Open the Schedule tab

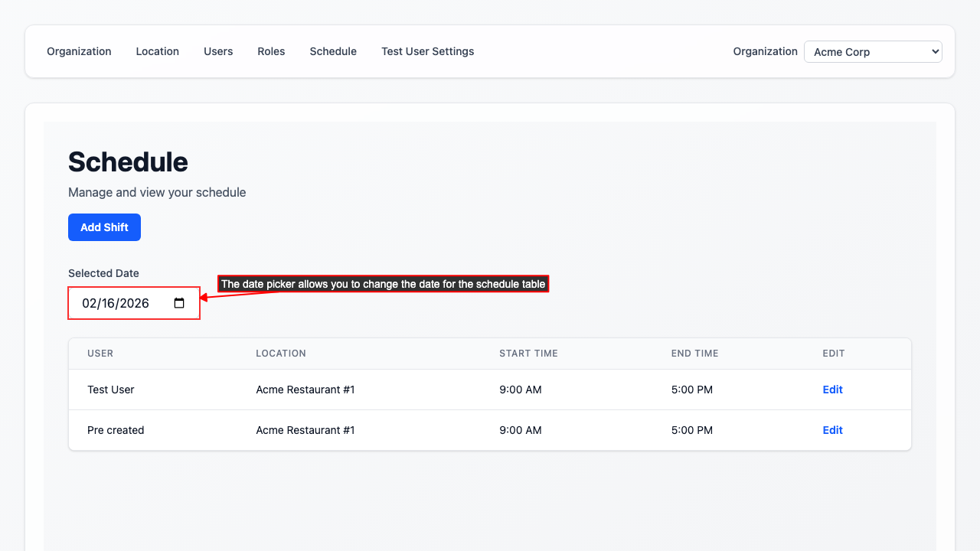[333, 51]
